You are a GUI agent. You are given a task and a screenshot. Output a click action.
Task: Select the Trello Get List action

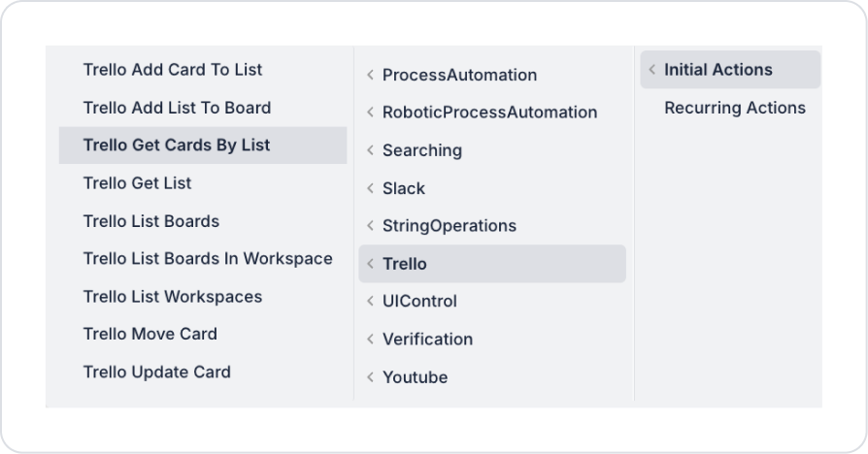coord(137,183)
